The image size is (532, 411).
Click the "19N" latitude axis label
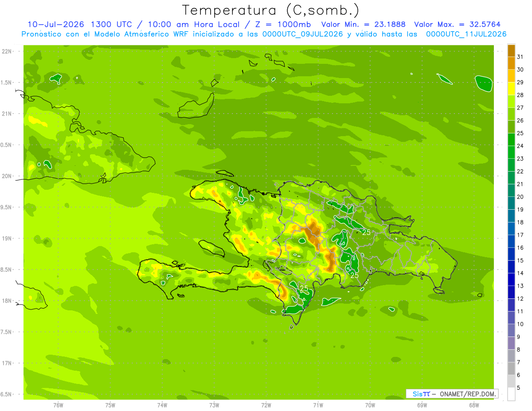(x=7, y=238)
